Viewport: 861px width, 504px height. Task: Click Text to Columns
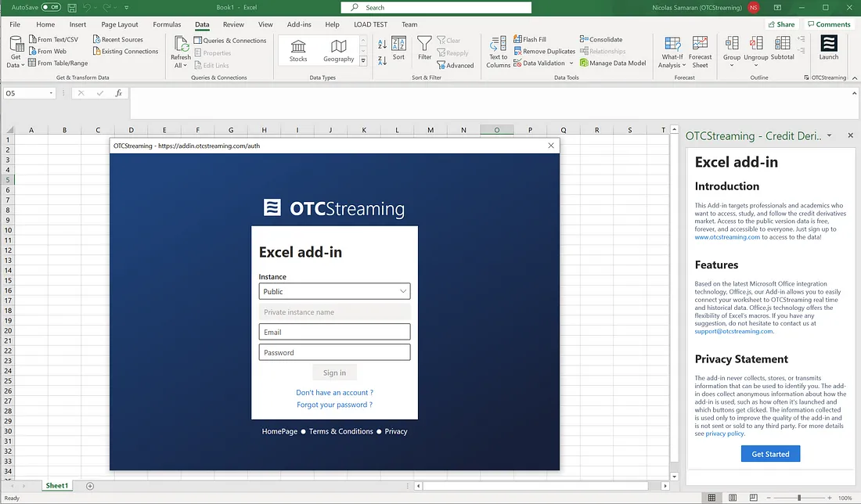point(498,52)
